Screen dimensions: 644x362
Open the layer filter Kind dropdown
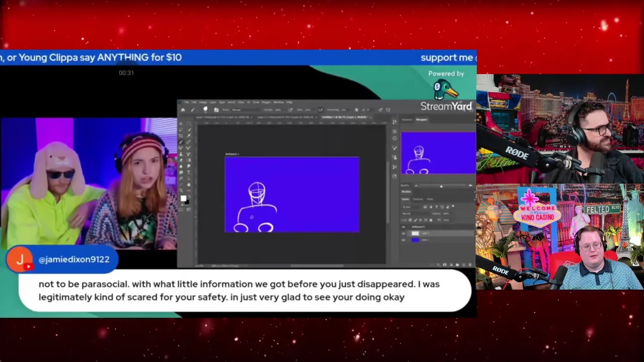(411, 207)
